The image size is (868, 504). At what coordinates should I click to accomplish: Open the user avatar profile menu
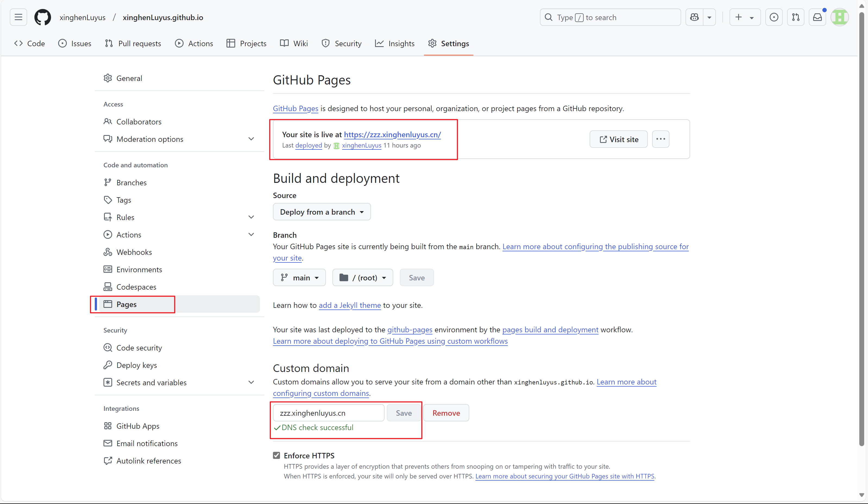[839, 17]
